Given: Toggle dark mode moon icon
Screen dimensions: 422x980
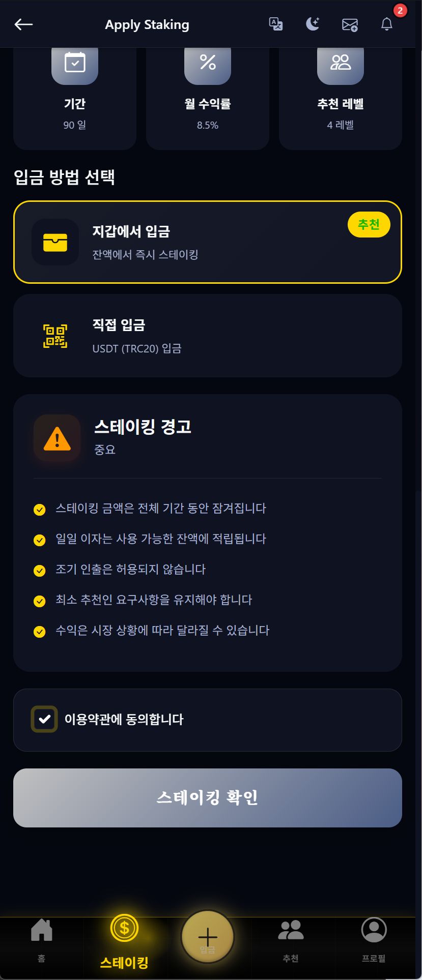Looking at the screenshot, I should [313, 24].
